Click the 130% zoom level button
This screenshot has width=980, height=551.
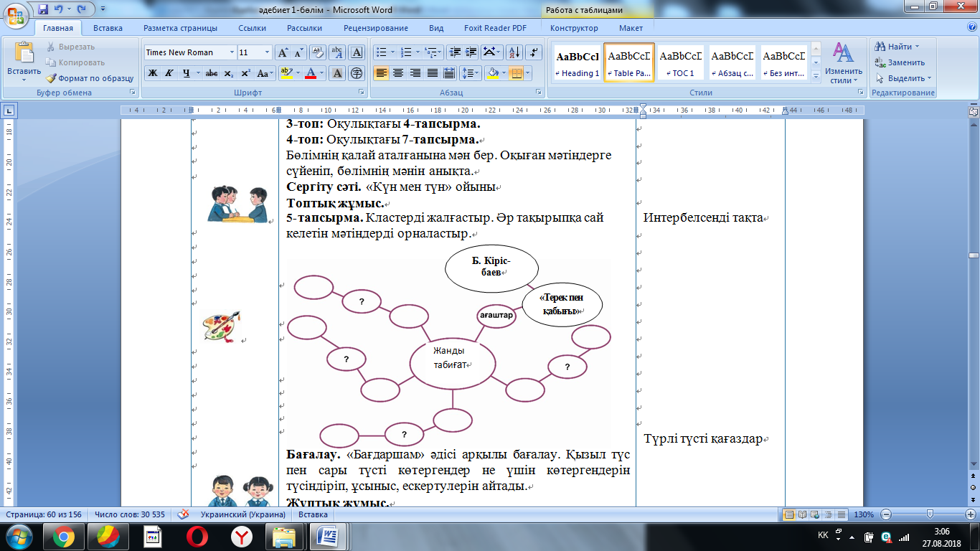(864, 515)
